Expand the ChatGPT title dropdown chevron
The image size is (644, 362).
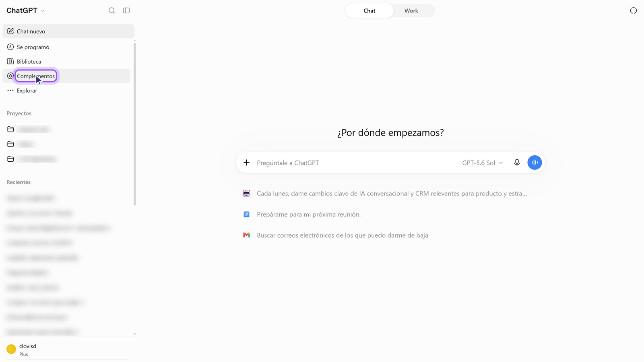click(43, 11)
